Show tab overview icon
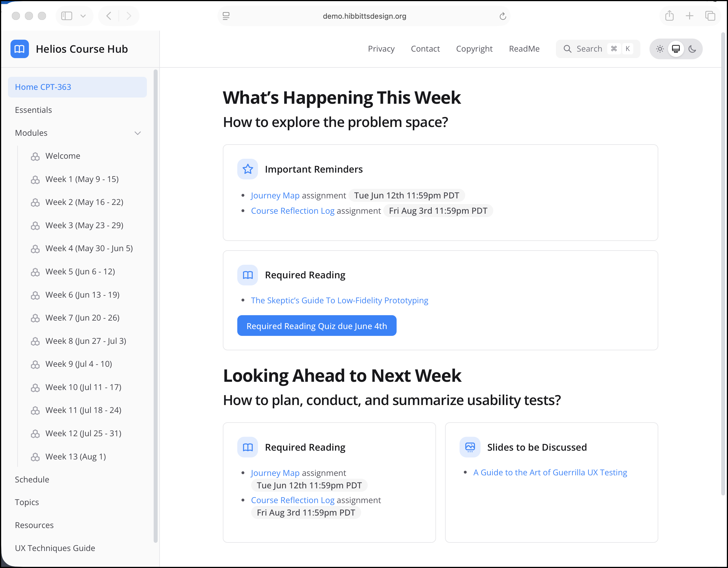The height and width of the screenshot is (568, 728). 710,16
